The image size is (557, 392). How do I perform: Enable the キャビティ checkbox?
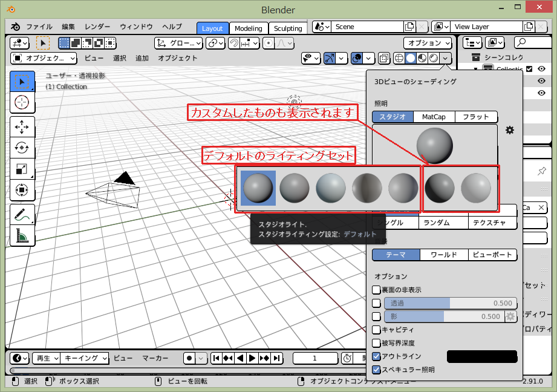pyautogui.click(x=376, y=330)
